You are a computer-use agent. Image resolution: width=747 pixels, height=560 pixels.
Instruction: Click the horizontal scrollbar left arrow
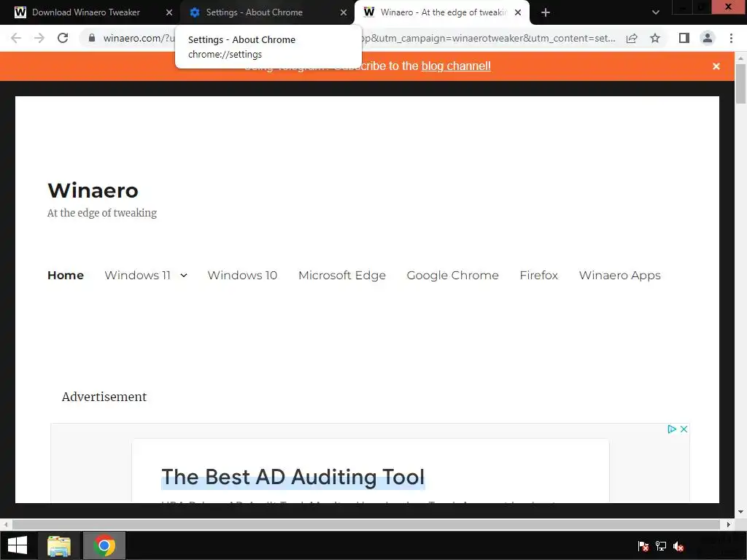coord(6,524)
